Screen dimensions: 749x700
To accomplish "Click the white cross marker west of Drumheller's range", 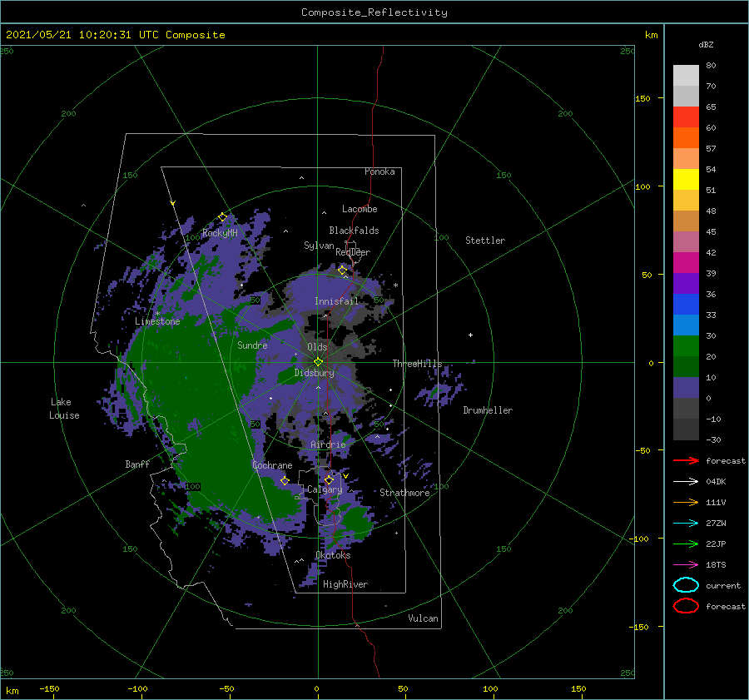I will pyautogui.click(x=470, y=335).
